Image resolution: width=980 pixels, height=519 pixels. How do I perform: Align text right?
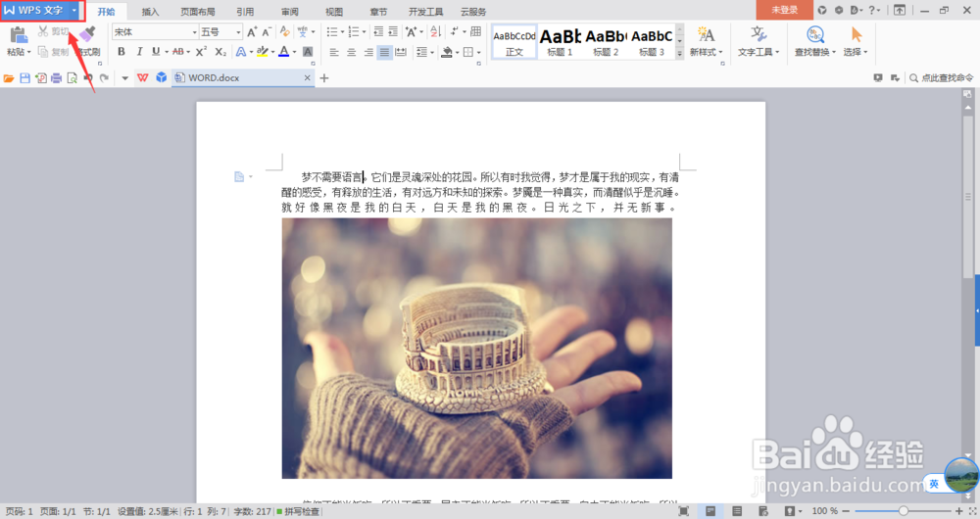coord(368,53)
